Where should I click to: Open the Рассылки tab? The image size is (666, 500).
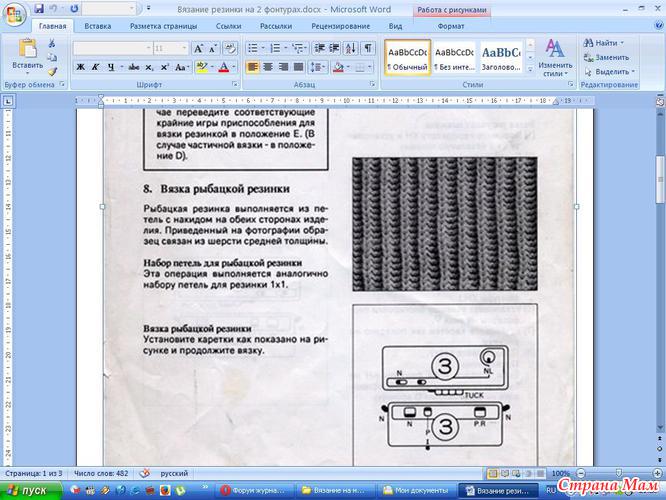[276, 26]
